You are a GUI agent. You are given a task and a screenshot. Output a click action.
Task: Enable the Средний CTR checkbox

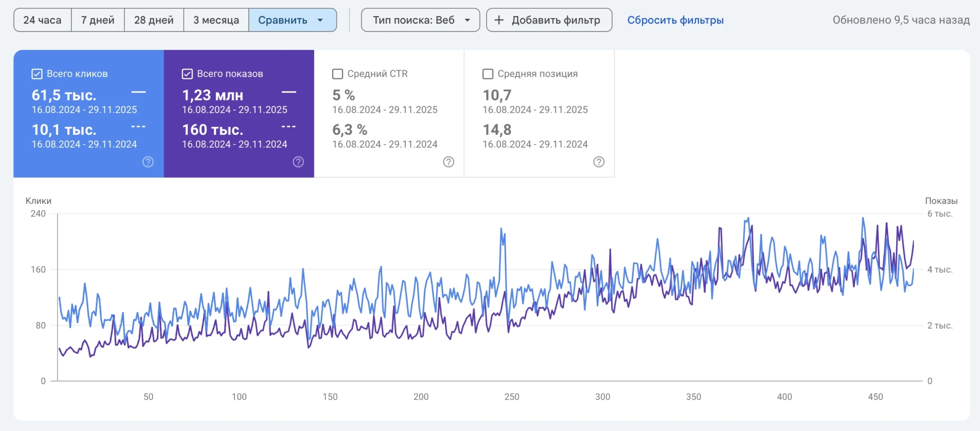(338, 74)
